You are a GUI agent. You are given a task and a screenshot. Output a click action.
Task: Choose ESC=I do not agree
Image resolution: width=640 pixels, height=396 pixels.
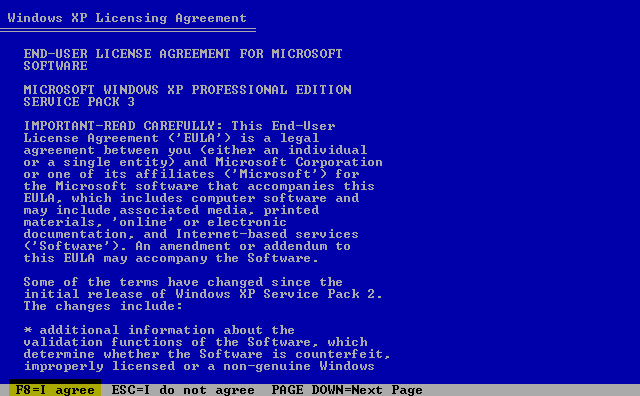click(183, 390)
